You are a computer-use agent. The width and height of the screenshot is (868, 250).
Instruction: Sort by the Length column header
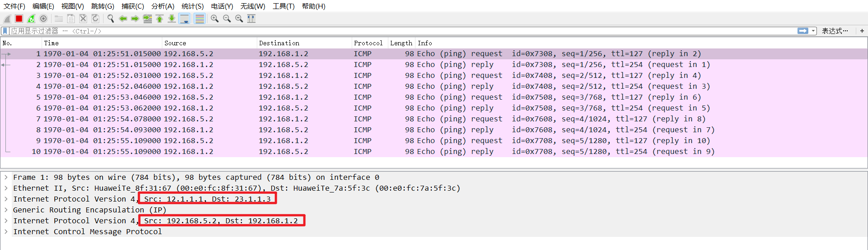pyautogui.click(x=401, y=43)
